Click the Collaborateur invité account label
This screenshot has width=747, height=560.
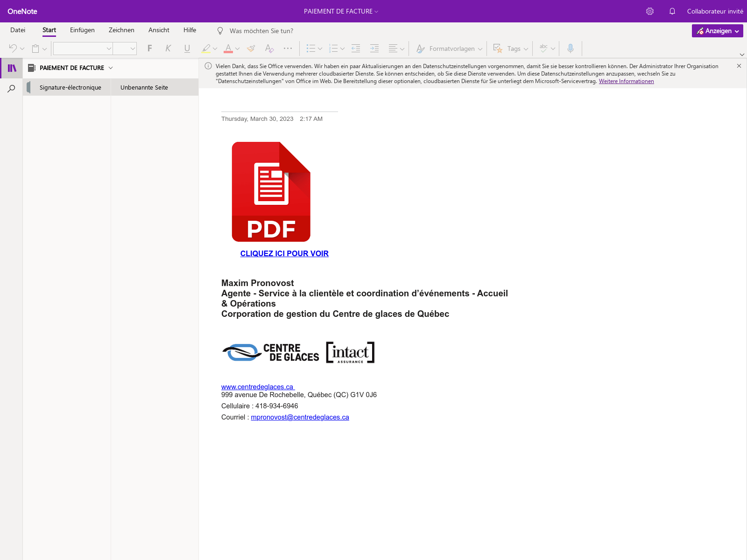tap(715, 11)
